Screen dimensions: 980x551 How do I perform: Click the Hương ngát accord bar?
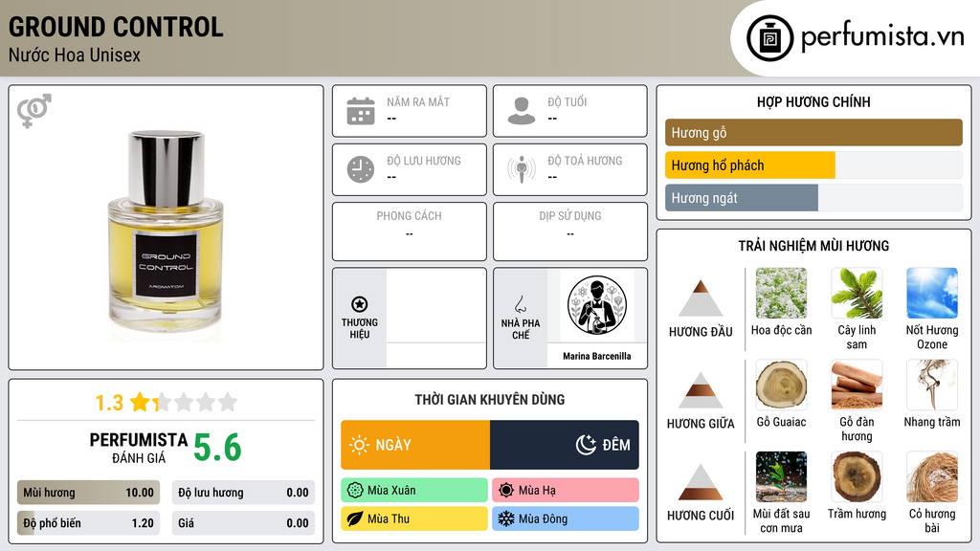pos(813,198)
